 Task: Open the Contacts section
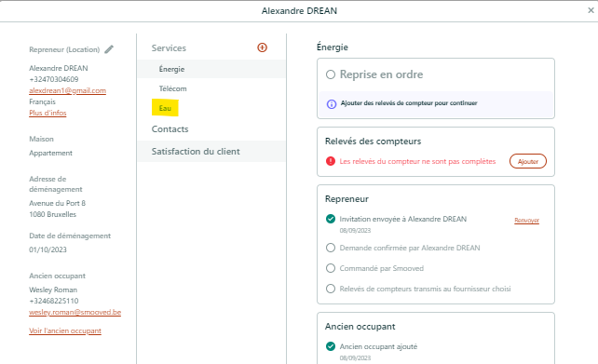[170, 128]
